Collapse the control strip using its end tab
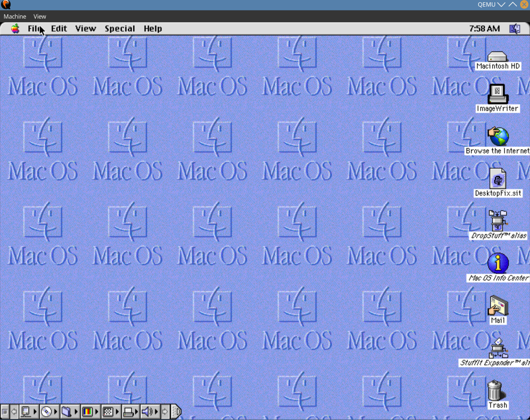 (176, 412)
